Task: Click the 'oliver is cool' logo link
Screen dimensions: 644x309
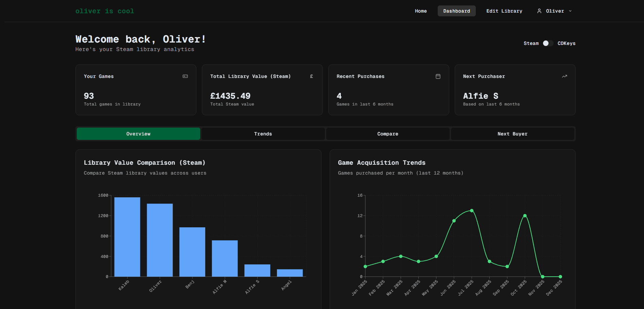Action: click(105, 11)
